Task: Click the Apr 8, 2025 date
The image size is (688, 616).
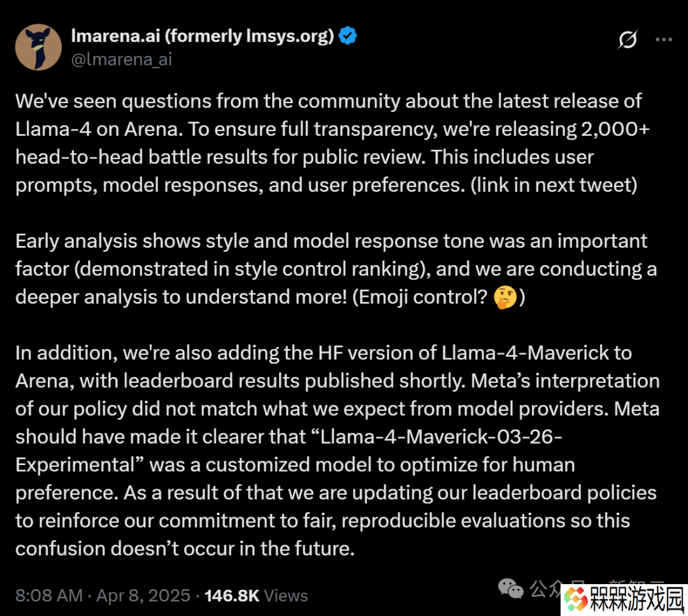Action: pos(143,596)
